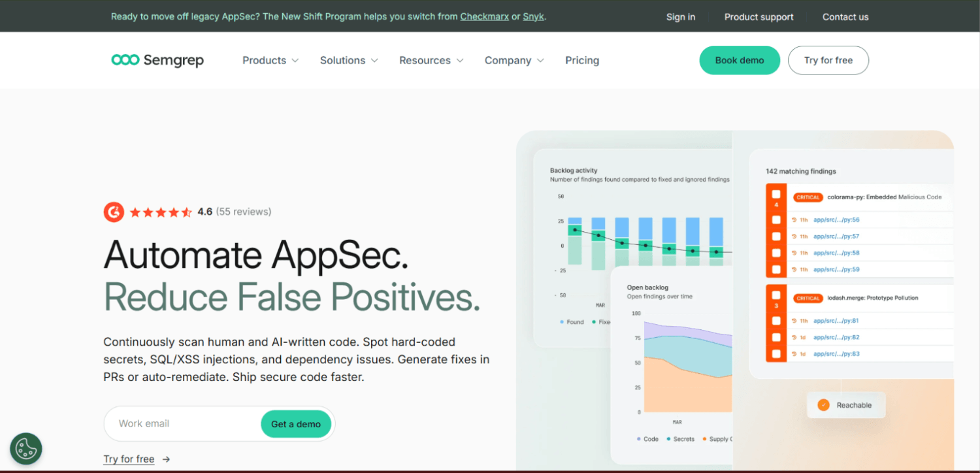The width and height of the screenshot is (980, 473).
Task: Expand the Company chevron
Action: coord(540,61)
